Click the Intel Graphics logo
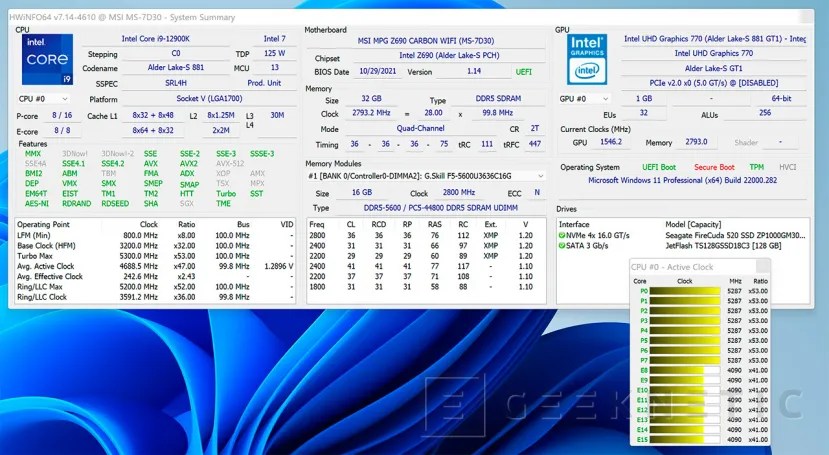This screenshot has height=455, width=829. click(587, 59)
